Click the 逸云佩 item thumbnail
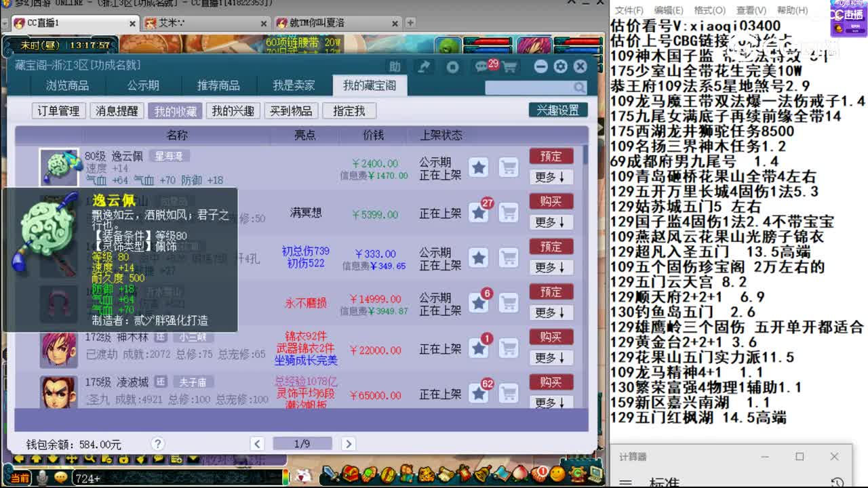868x488 pixels. pos(59,167)
